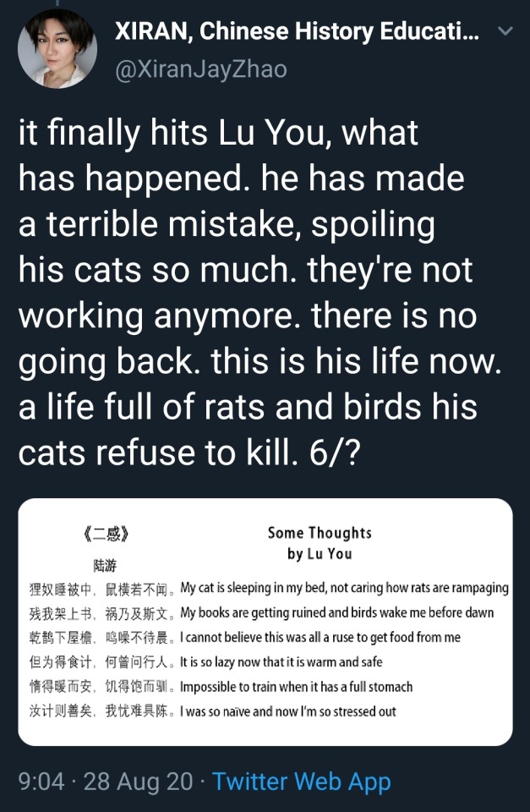Open the Twitter Web App source link

click(301, 782)
